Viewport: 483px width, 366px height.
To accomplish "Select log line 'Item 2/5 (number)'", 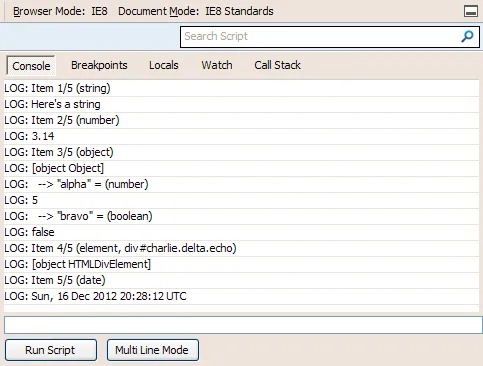I will click(x=241, y=120).
